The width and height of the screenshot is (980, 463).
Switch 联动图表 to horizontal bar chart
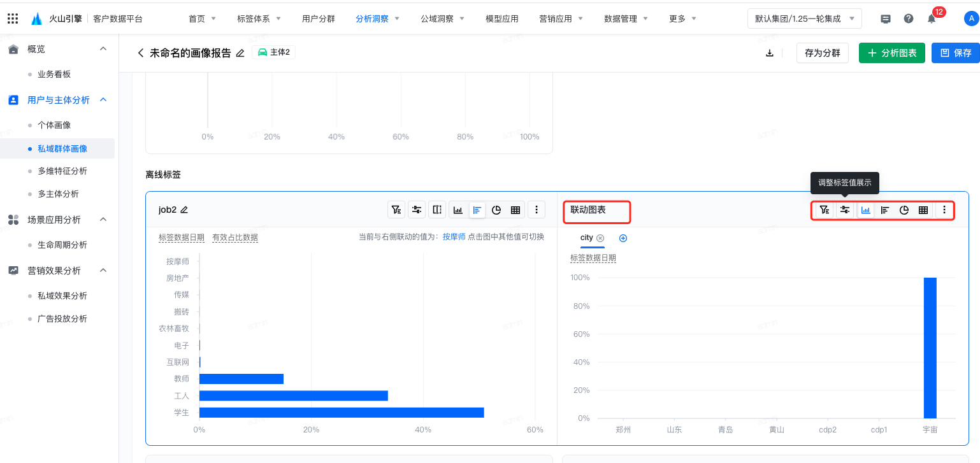pyautogui.click(x=885, y=210)
